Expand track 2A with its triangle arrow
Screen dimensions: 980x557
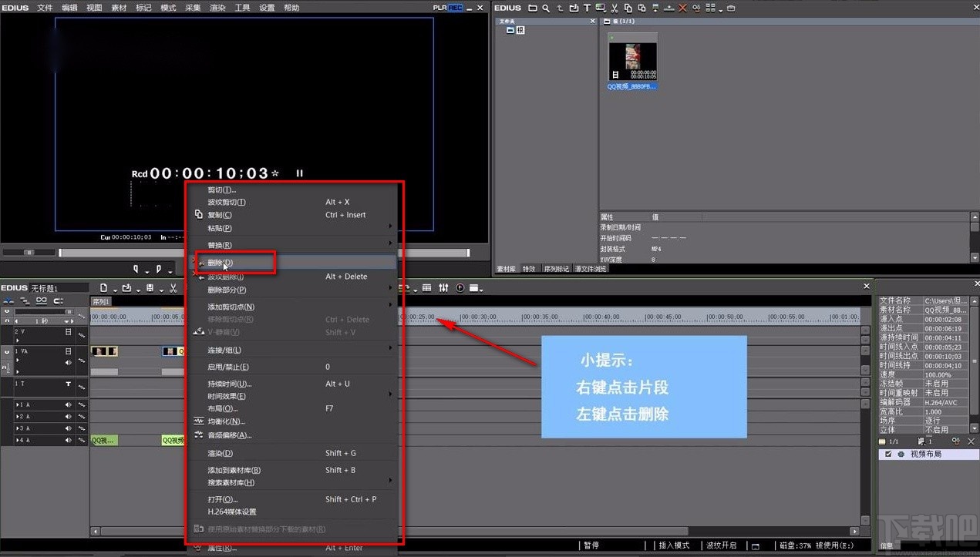[18, 416]
